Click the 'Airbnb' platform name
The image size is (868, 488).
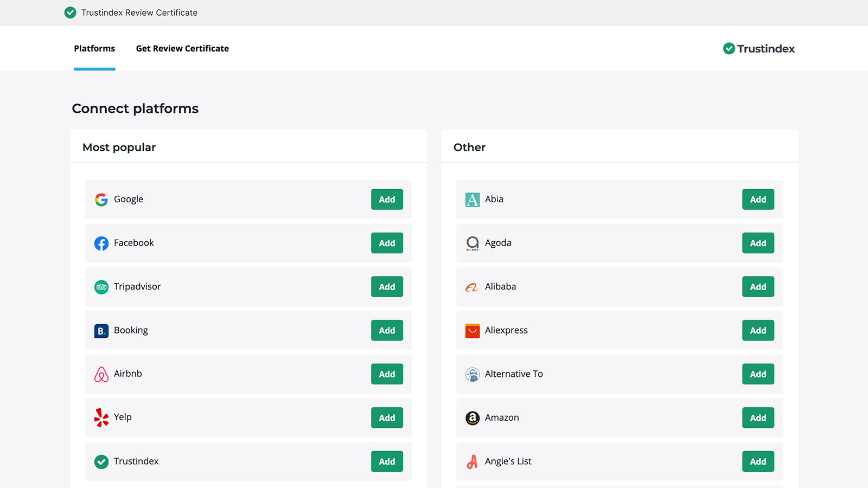pyautogui.click(x=128, y=374)
